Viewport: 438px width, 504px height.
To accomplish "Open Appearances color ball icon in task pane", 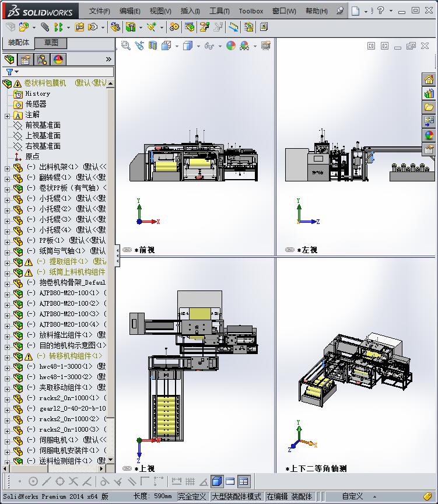I will point(429,135).
